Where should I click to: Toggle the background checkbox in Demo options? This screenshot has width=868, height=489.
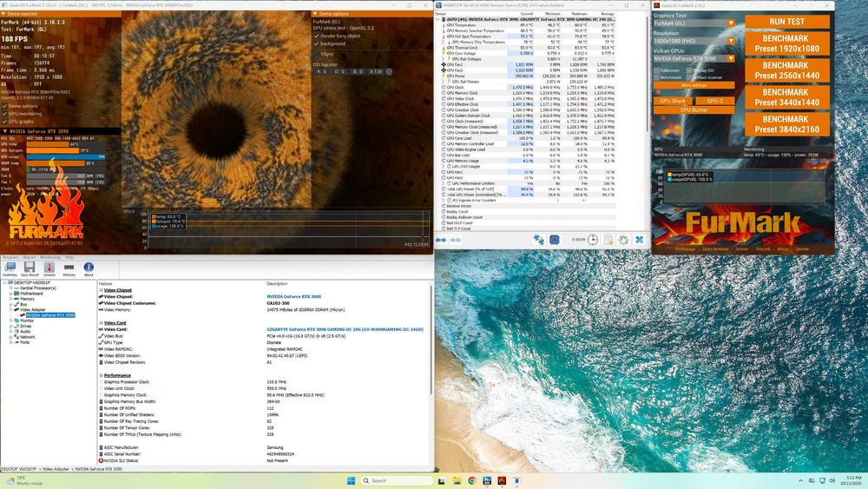coord(316,43)
